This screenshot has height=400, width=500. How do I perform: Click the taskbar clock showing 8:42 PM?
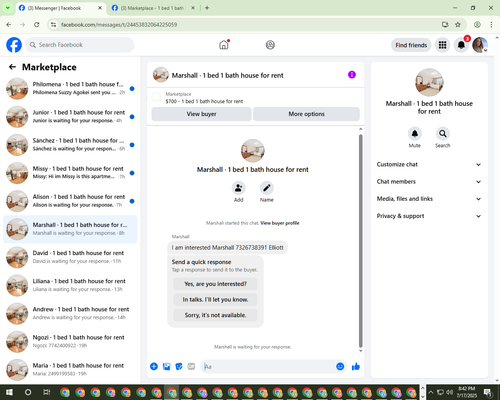point(466,392)
